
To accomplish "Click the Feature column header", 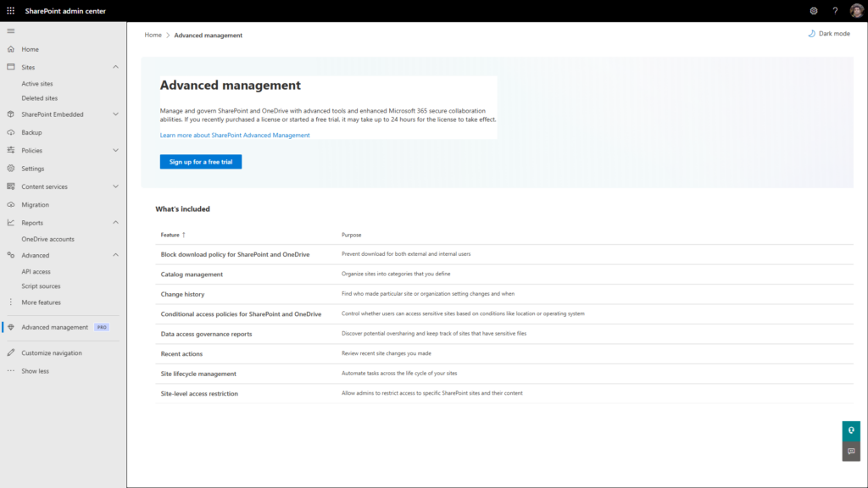I will point(170,235).
